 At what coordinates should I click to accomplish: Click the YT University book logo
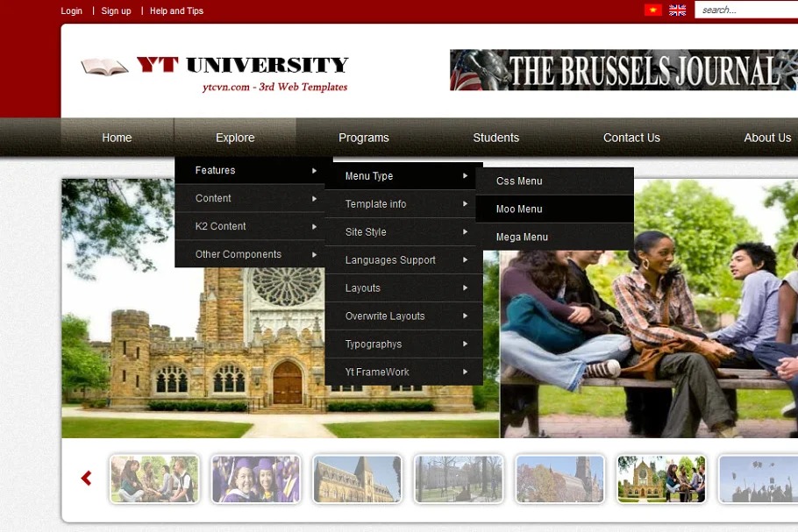104,67
